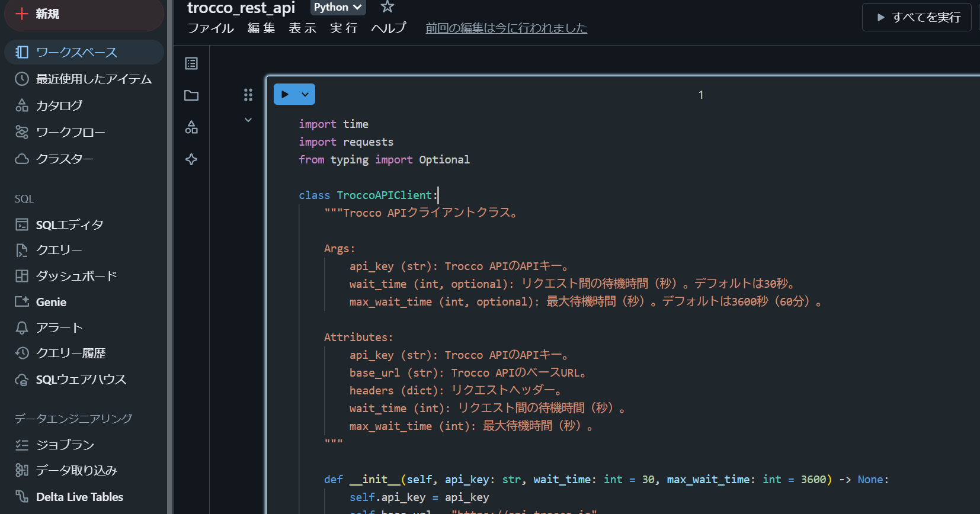Screen dimensions: 980x514
Task: Click the 新規 plus button
Action: click(83, 14)
